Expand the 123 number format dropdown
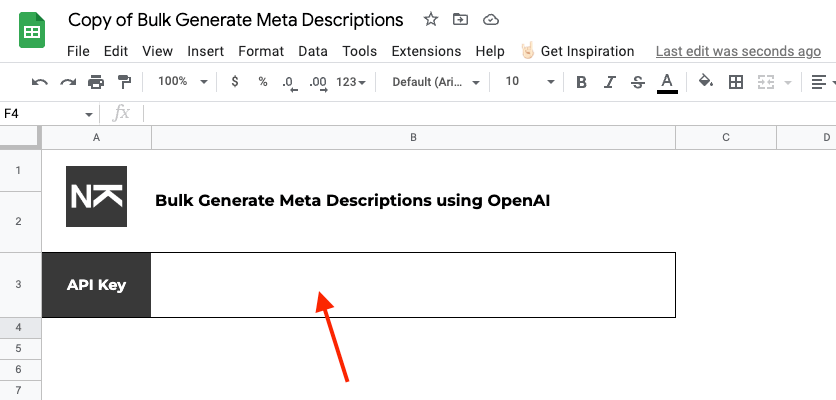The image size is (836, 400). click(x=351, y=82)
